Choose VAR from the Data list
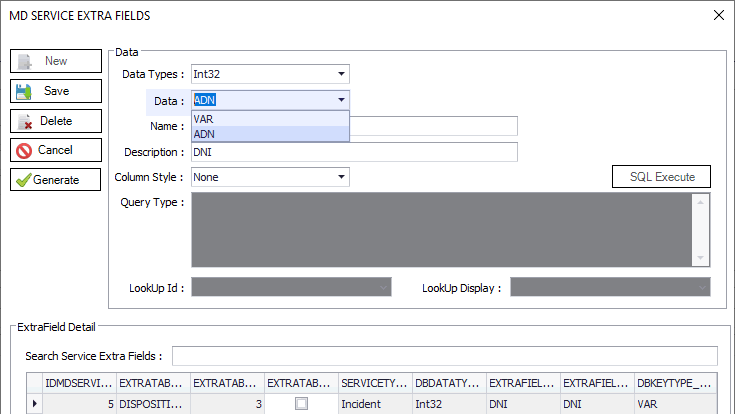Image resolution: width=735 pixels, height=414 pixels. [x=270, y=119]
